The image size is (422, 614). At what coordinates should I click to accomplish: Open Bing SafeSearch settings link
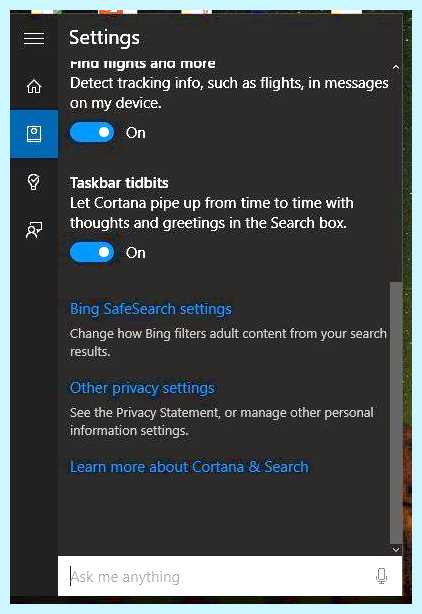point(151,309)
